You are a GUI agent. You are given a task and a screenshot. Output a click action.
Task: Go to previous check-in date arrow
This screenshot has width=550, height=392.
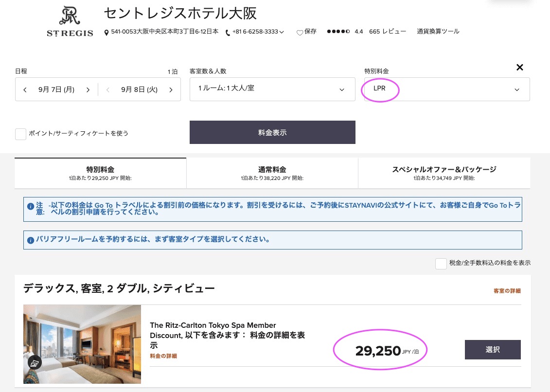[x=25, y=89]
